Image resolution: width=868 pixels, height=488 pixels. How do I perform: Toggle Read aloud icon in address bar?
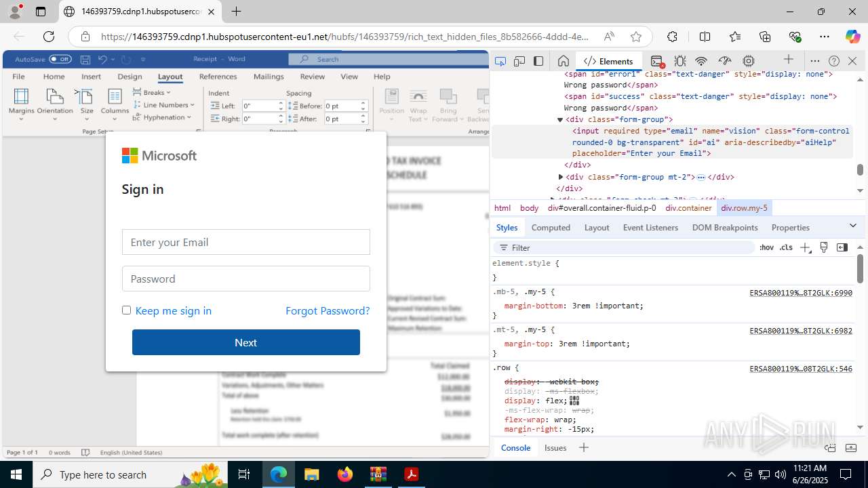click(609, 37)
